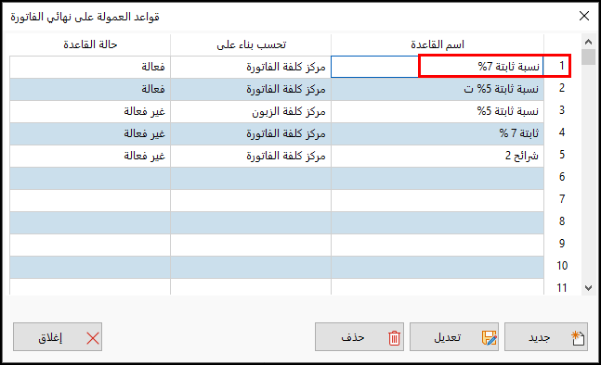Click مركز كلفة الفاتورة cell in row 5
Image resolution: width=601 pixels, height=365 pixels.
[x=251, y=156]
